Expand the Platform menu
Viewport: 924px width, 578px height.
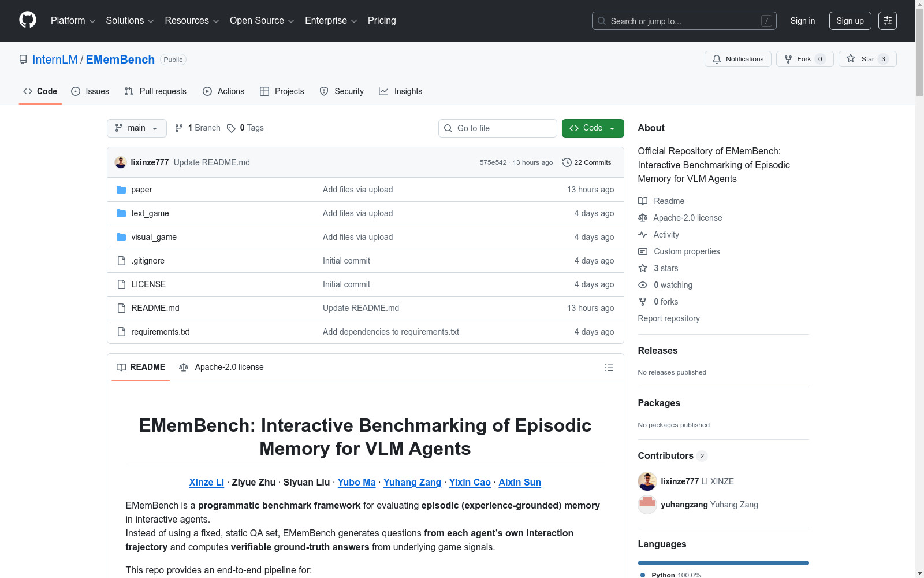[x=73, y=21]
